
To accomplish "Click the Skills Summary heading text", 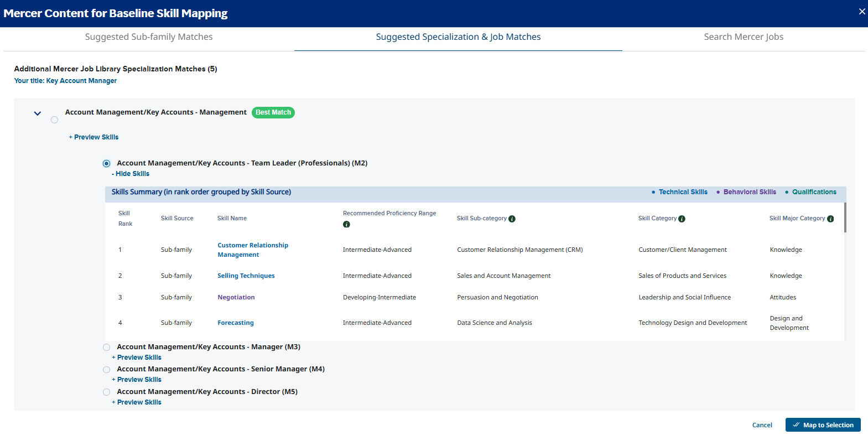I will pos(201,192).
